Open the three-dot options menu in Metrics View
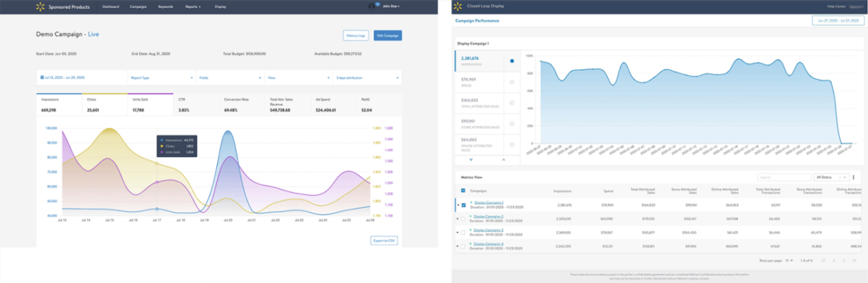The width and height of the screenshot is (868, 283). (x=852, y=177)
